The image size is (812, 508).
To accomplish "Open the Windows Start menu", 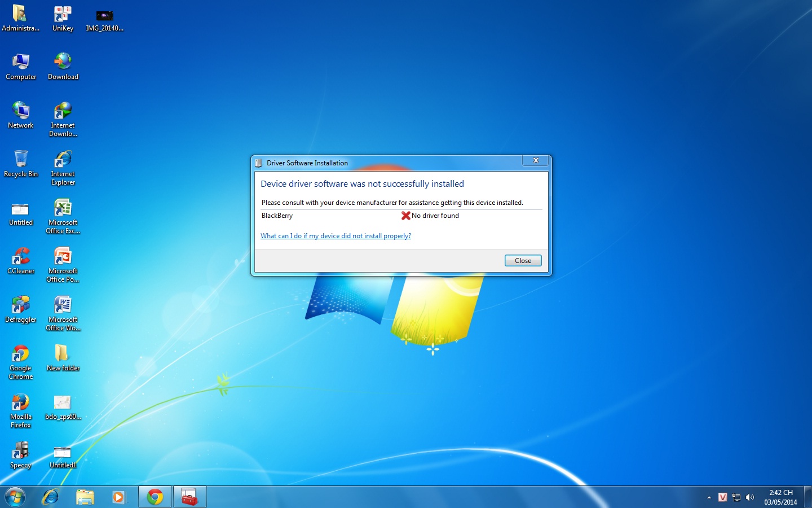I will pyautogui.click(x=15, y=497).
